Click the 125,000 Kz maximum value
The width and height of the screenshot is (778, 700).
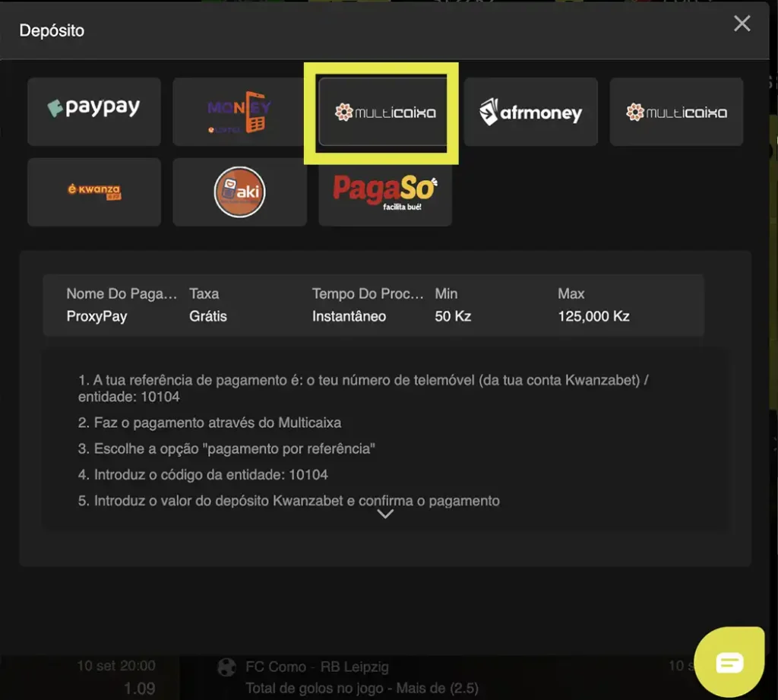(593, 316)
